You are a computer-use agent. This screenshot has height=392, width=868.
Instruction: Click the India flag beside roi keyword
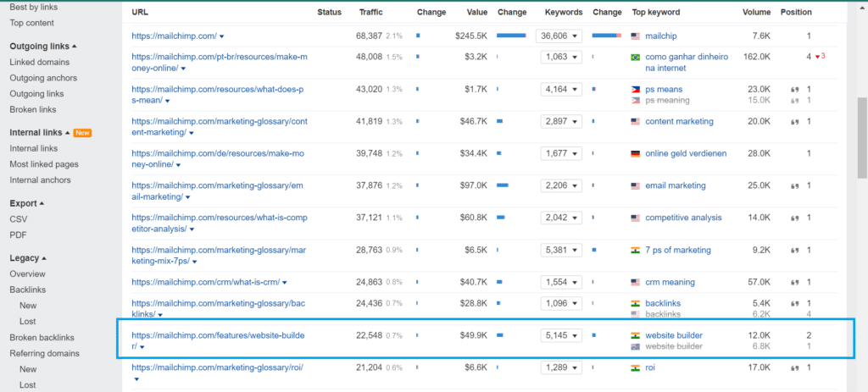(x=636, y=367)
